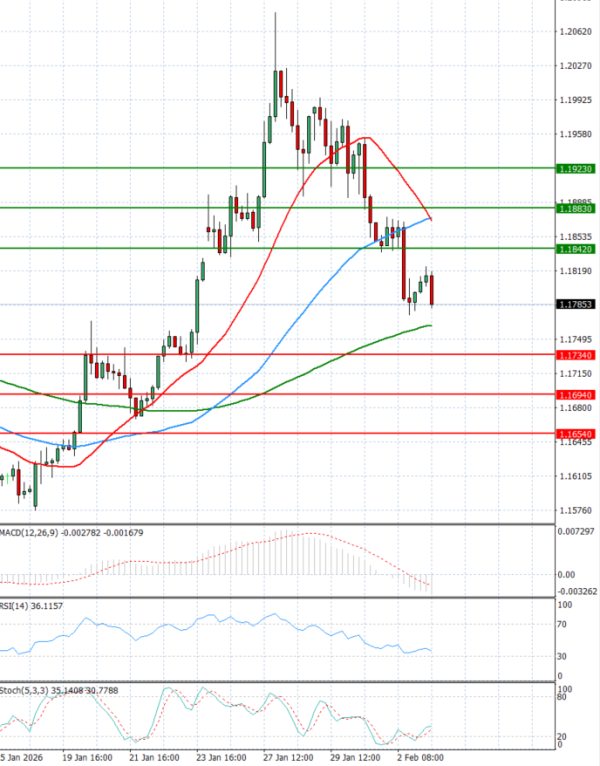Click the 1.20620 value on price scale
Image resolution: width=600 pixels, height=766 pixels.
click(575, 32)
